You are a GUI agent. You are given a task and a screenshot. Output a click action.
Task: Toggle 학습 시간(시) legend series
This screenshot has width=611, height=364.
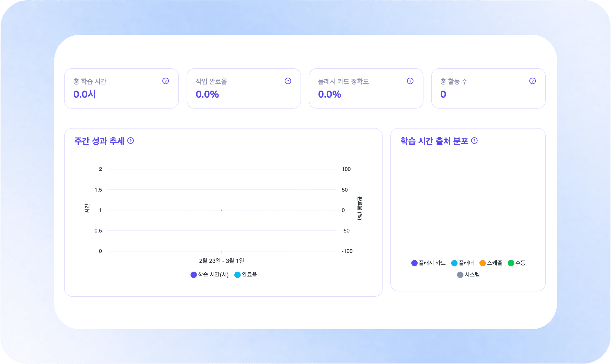tap(213, 275)
